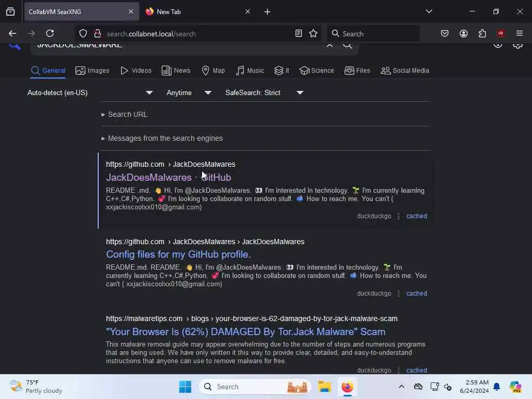532x399 pixels.
Task: Select the Music search category
Action: (250, 71)
